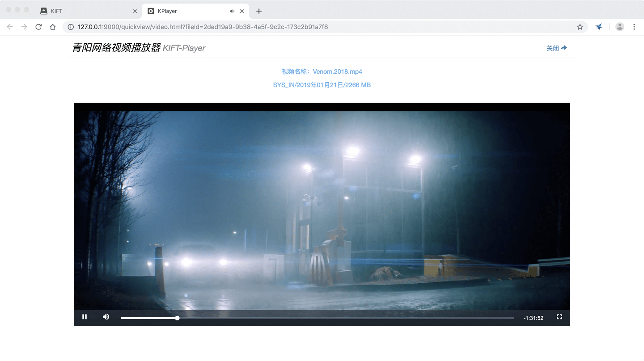
Task: Open the browser profile avatar
Action: 620,27
